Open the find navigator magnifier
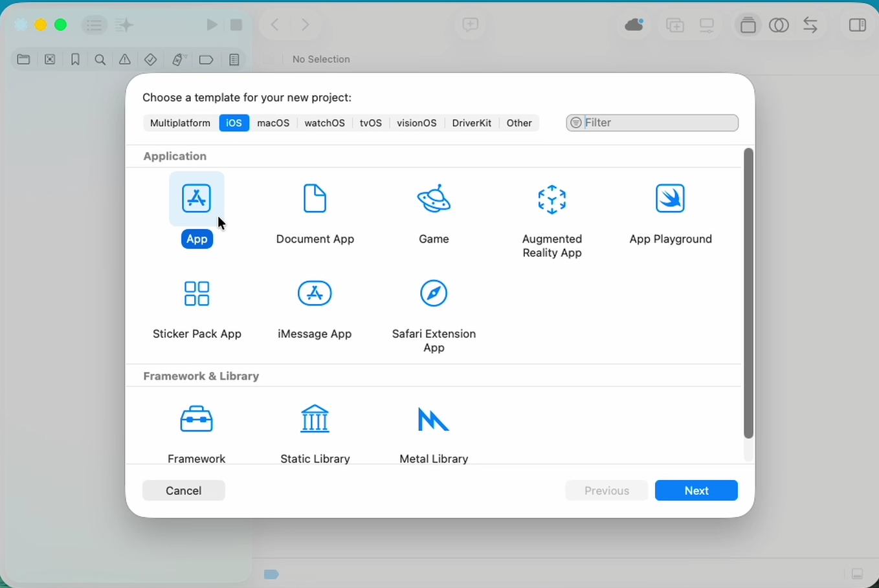This screenshot has width=879, height=588. 100,60
